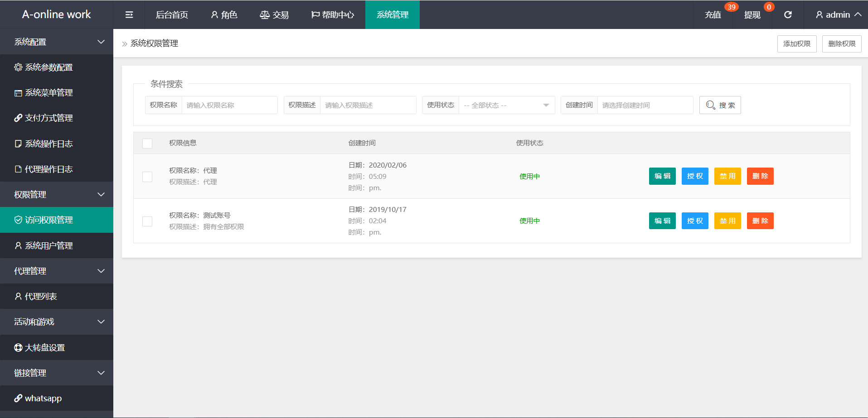This screenshot has height=418, width=868.
Task: Open 支付方式管理 via its link icon
Action: tap(18, 118)
